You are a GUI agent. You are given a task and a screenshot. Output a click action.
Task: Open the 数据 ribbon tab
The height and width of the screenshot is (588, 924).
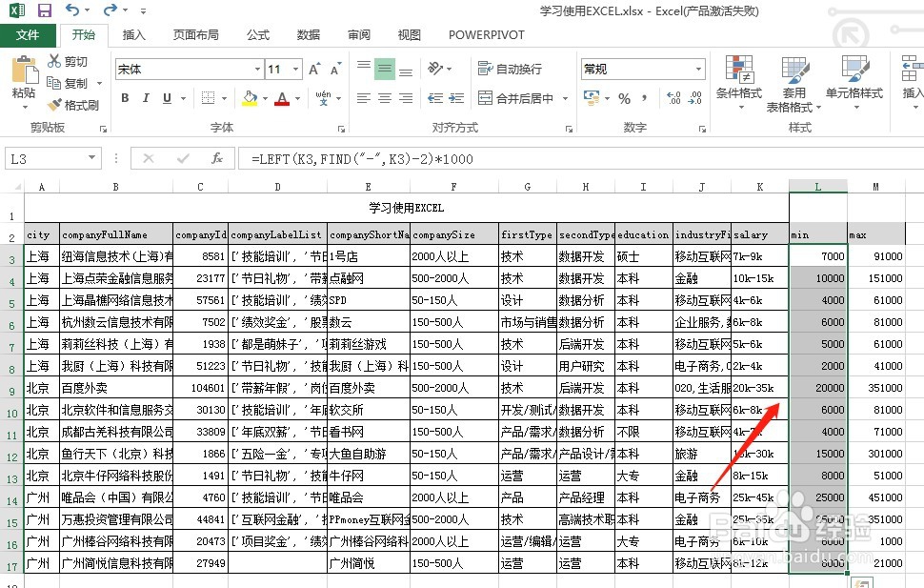point(307,34)
